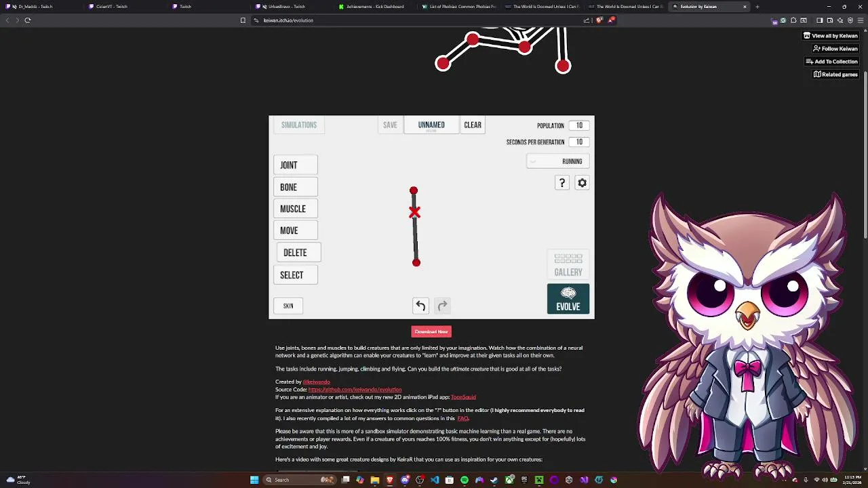Open Related games
Image resolution: width=868 pixels, height=488 pixels.
point(835,75)
